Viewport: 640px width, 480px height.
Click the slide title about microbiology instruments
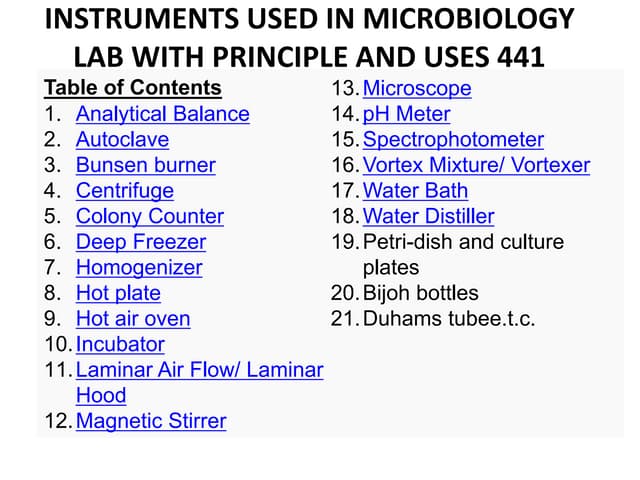[x=311, y=37]
